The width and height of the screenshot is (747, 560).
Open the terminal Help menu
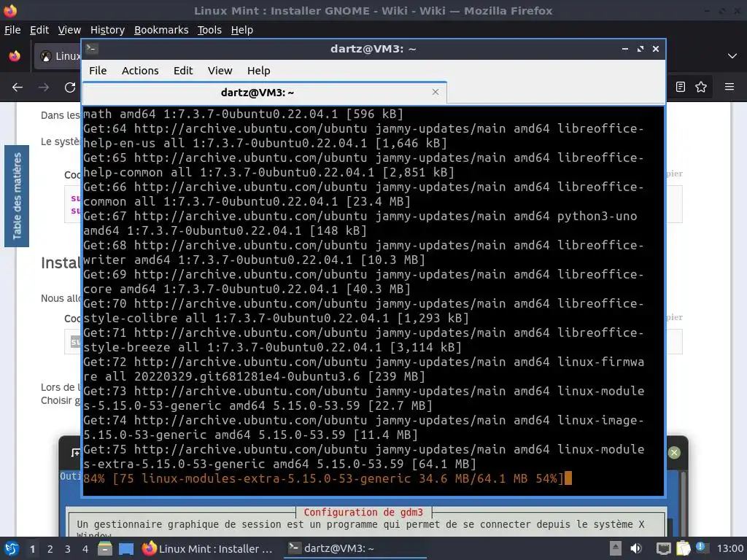pyautogui.click(x=259, y=71)
